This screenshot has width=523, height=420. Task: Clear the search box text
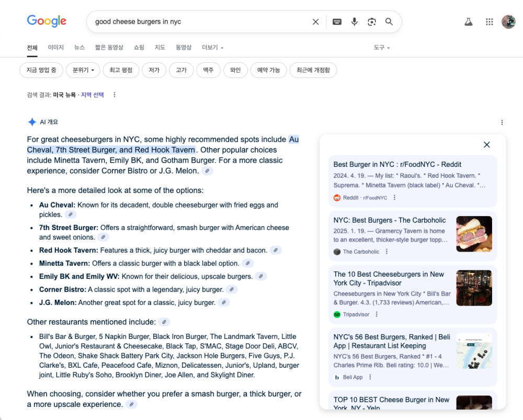tap(315, 22)
